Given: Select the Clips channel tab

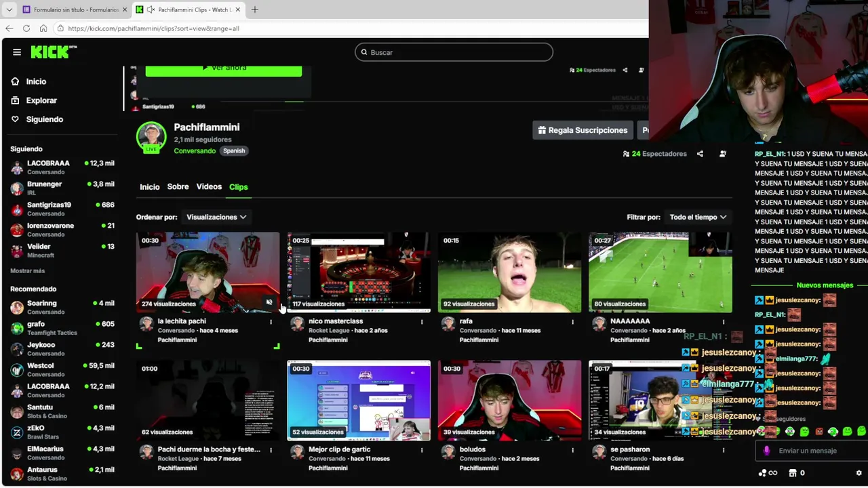Looking at the screenshot, I should (x=238, y=187).
